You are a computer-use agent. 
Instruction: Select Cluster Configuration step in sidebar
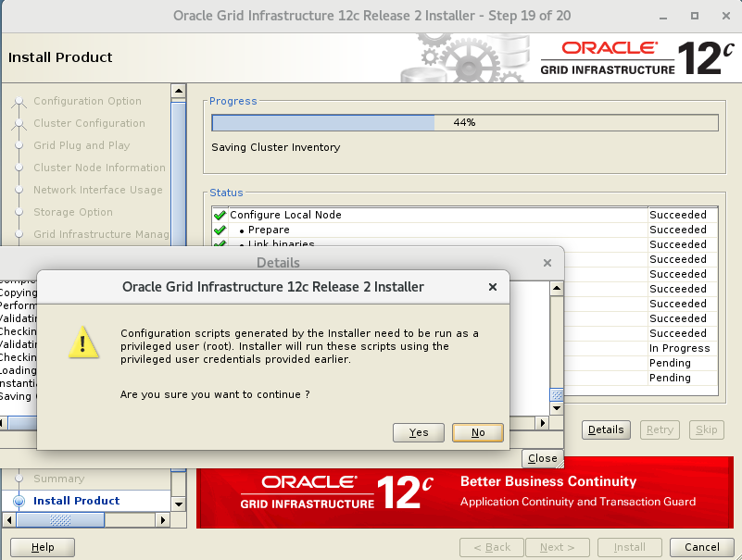90,123
